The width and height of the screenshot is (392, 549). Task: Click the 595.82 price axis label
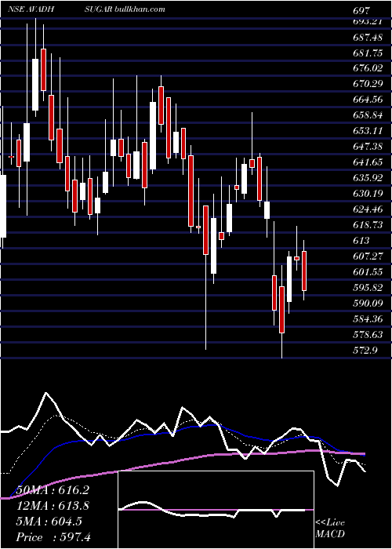pyautogui.click(x=368, y=288)
